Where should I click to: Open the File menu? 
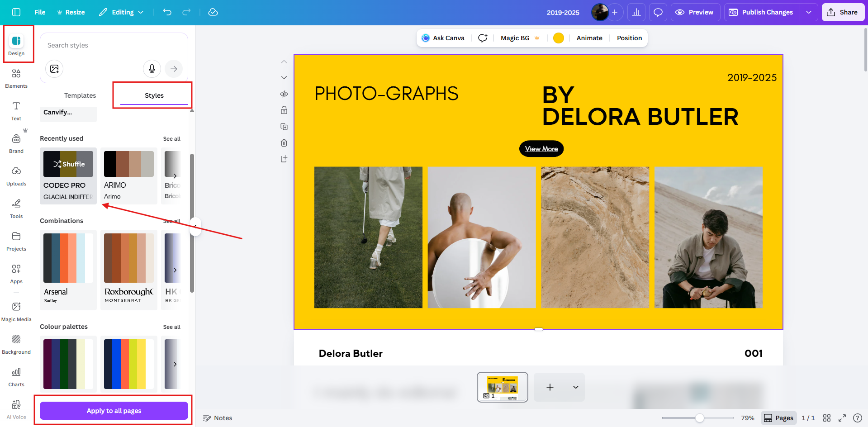click(40, 12)
